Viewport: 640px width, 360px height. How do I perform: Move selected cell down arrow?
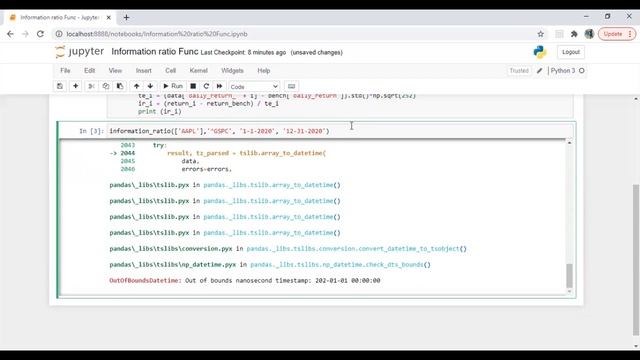tap(150, 86)
